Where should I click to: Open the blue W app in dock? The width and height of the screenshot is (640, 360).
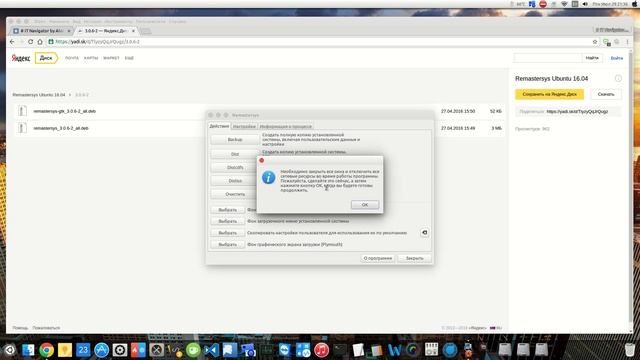click(x=394, y=350)
